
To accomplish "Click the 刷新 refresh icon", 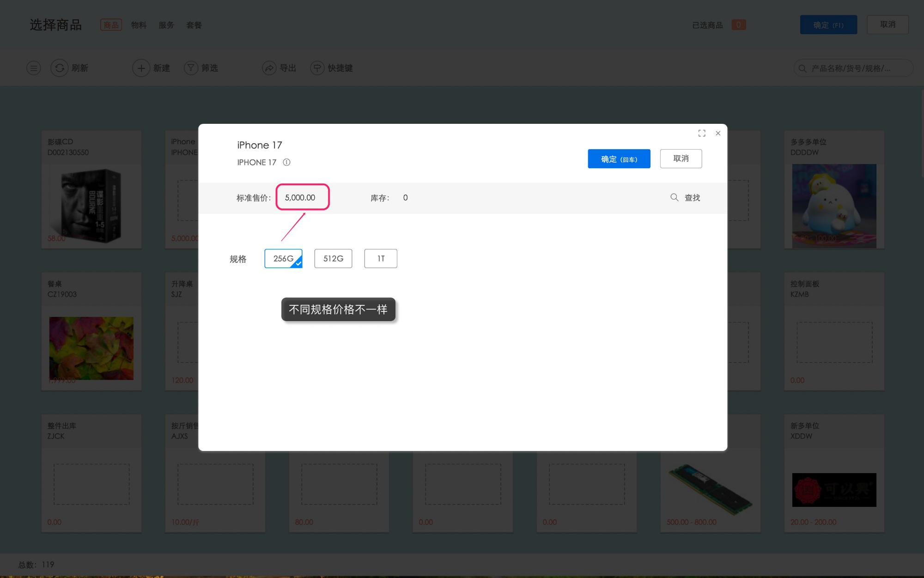I will tap(59, 68).
